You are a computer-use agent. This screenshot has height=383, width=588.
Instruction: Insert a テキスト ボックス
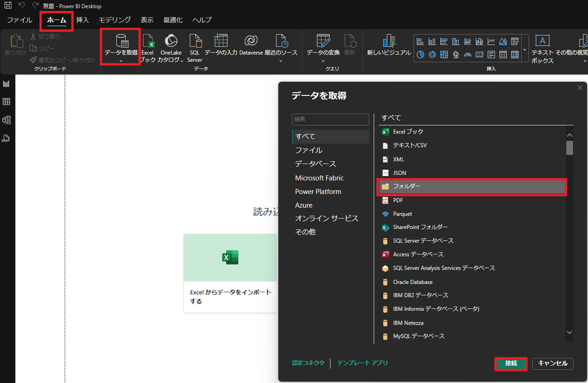[x=543, y=49]
